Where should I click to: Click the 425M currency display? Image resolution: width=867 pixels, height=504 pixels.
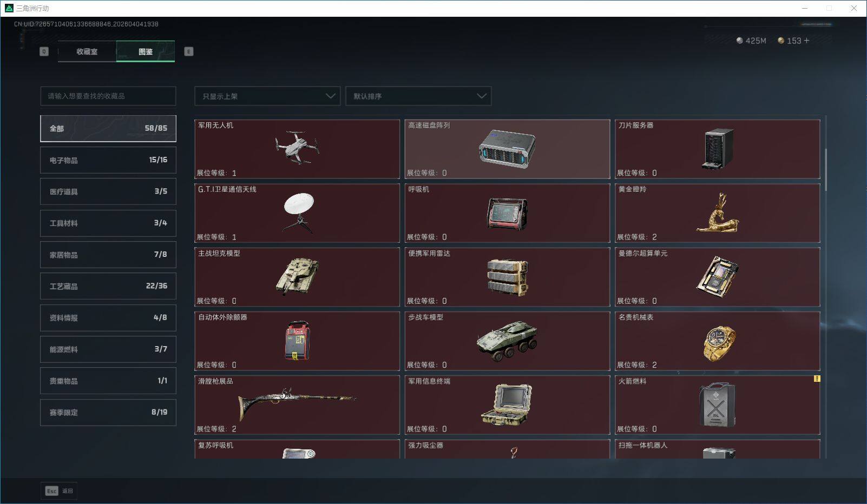(752, 40)
